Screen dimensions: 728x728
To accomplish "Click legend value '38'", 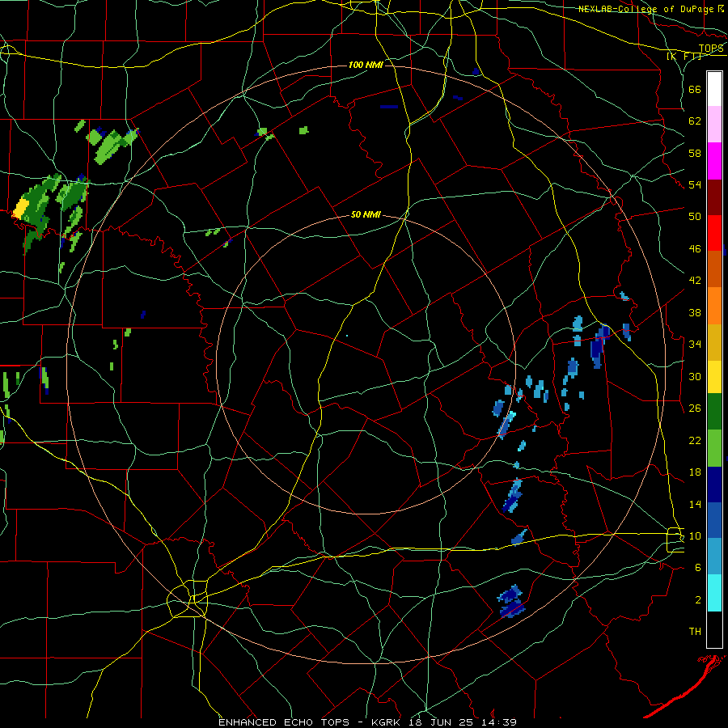I will [695, 312].
